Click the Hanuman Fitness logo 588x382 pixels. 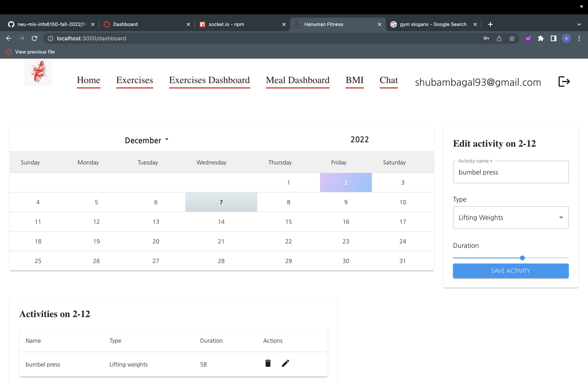38,72
